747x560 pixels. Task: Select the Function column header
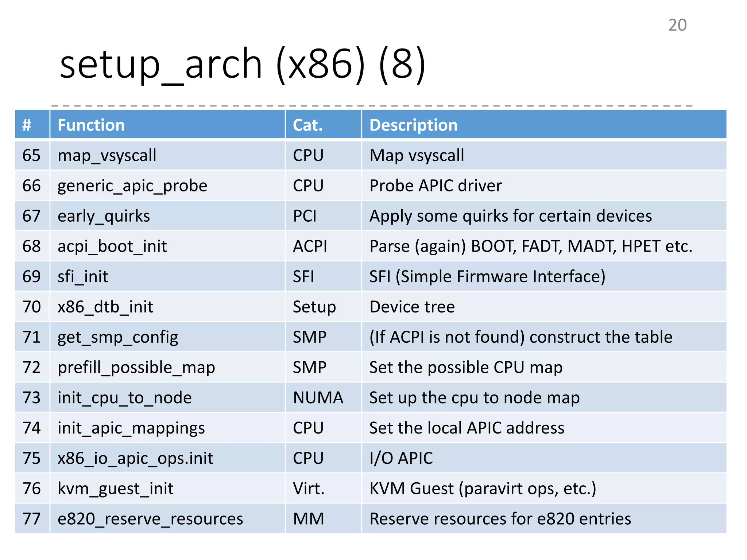click(x=91, y=125)
